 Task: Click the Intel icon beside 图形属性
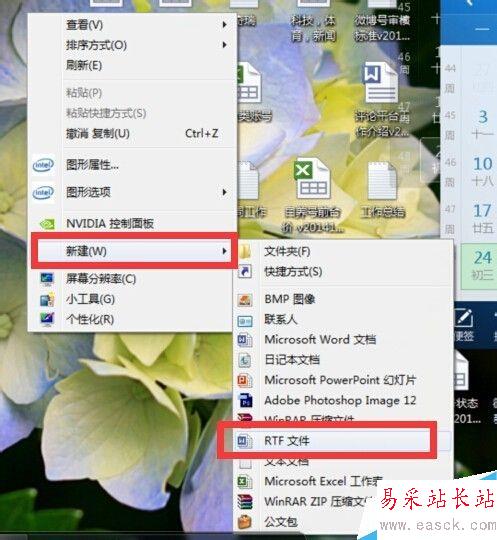tap(43, 165)
